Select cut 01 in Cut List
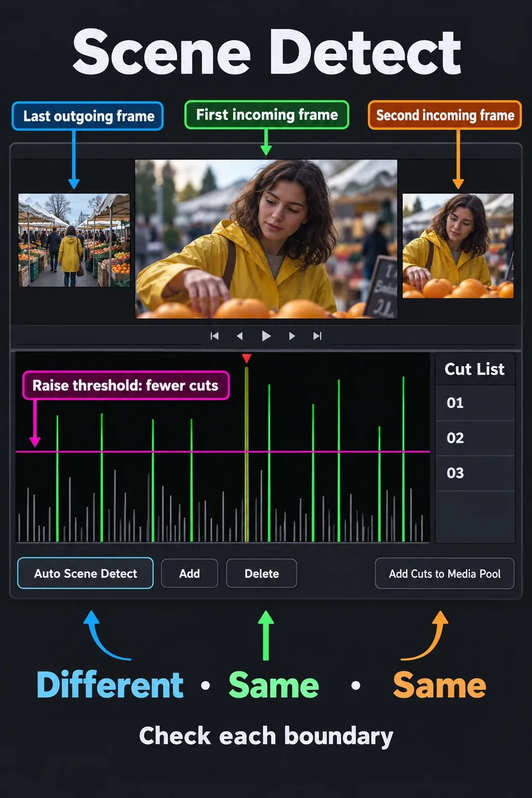Screen dimensions: 532x798 click(x=475, y=403)
